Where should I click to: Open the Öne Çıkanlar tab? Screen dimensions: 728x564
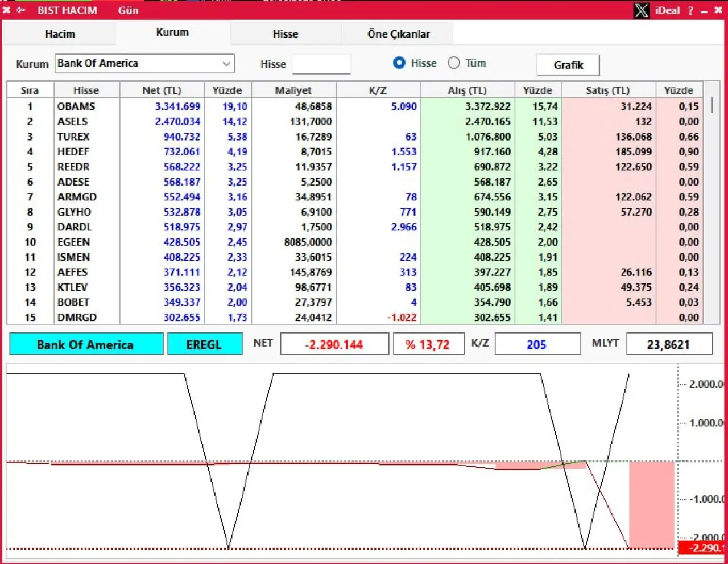tap(398, 34)
